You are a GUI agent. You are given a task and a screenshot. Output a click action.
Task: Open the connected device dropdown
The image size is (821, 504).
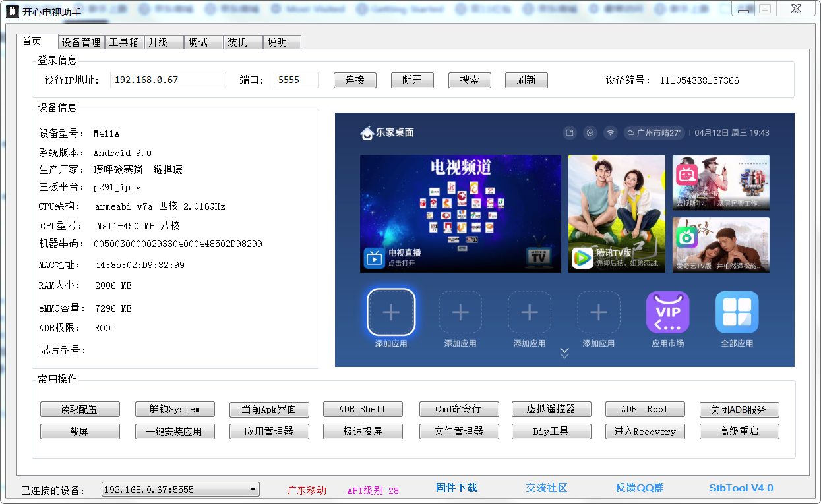253,490
